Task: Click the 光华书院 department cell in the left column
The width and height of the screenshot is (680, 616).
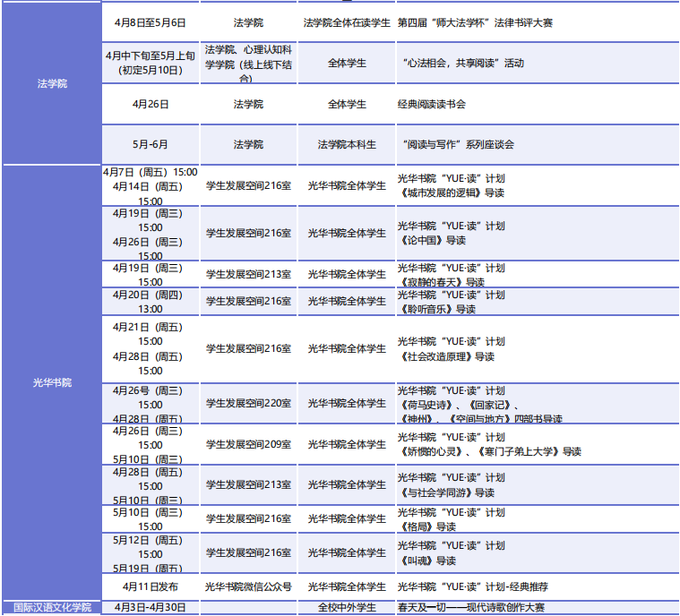Action: coord(51,382)
